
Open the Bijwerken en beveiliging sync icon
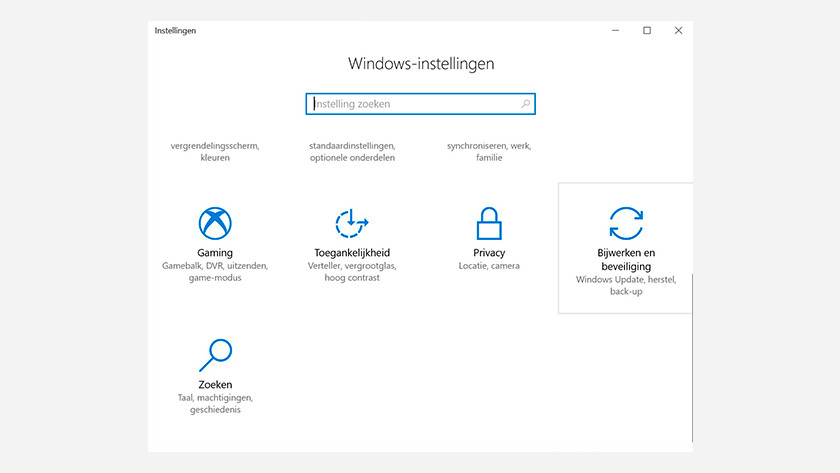click(626, 223)
